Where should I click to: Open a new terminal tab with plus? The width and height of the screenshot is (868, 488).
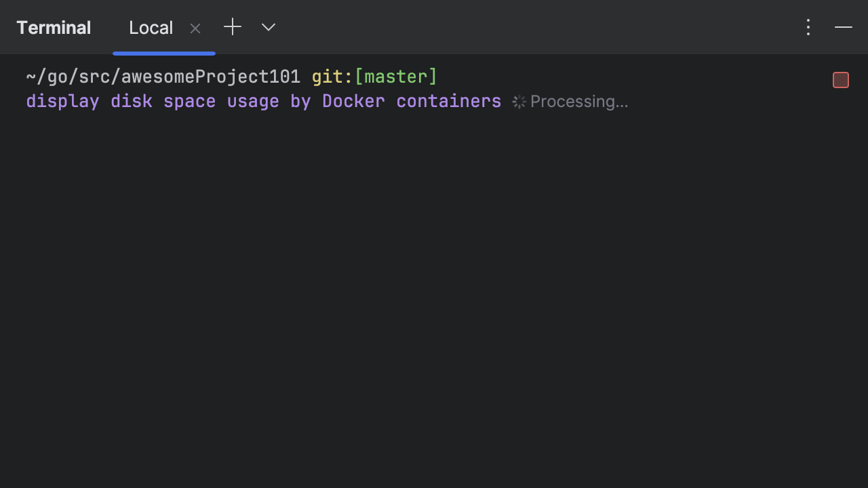233,27
